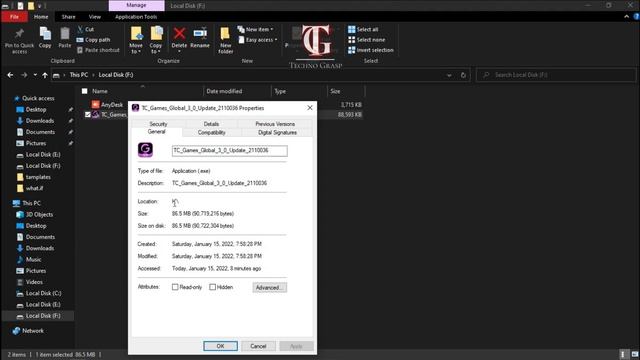Viewport: 640px width, 360px height.
Task: Close the Properties dialog with X
Action: (310, 108)
